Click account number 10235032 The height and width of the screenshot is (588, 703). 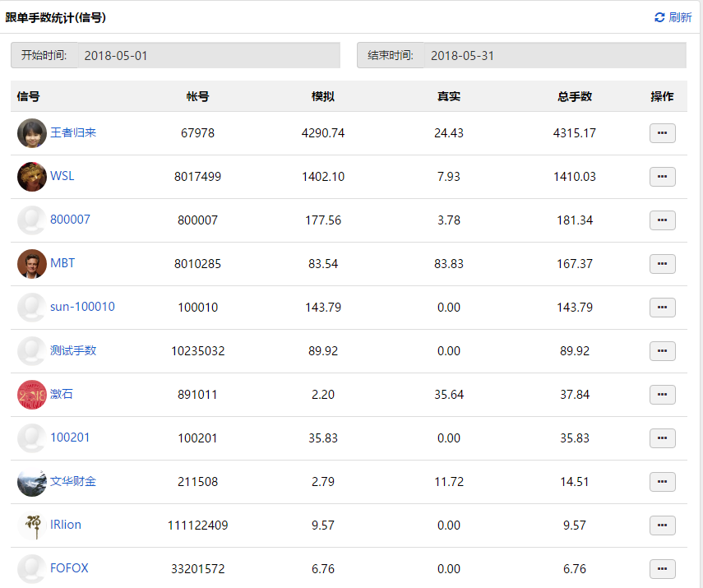(x=197, y=350)
